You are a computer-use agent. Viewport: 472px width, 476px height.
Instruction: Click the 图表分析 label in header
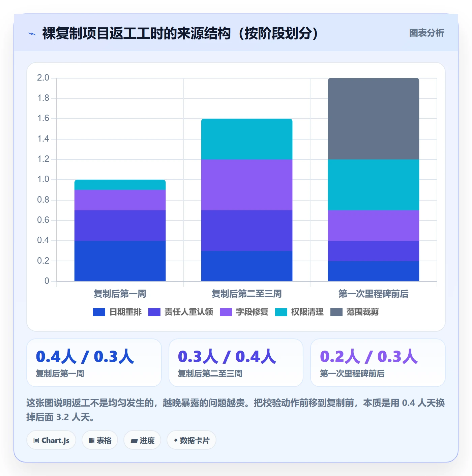coord(426,33)
